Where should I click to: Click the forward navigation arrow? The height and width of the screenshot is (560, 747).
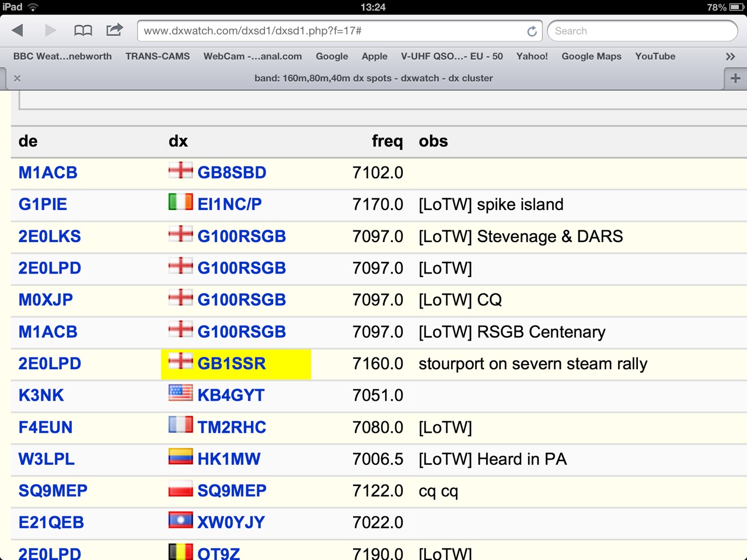coord(50,30)
